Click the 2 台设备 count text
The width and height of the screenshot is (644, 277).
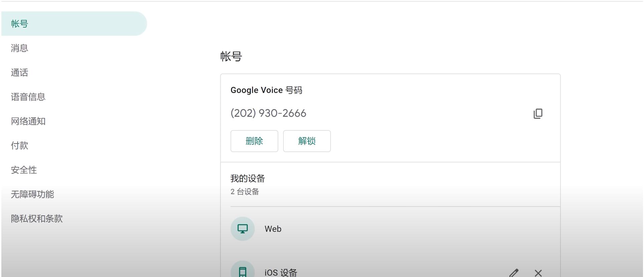tap(245, 192)
